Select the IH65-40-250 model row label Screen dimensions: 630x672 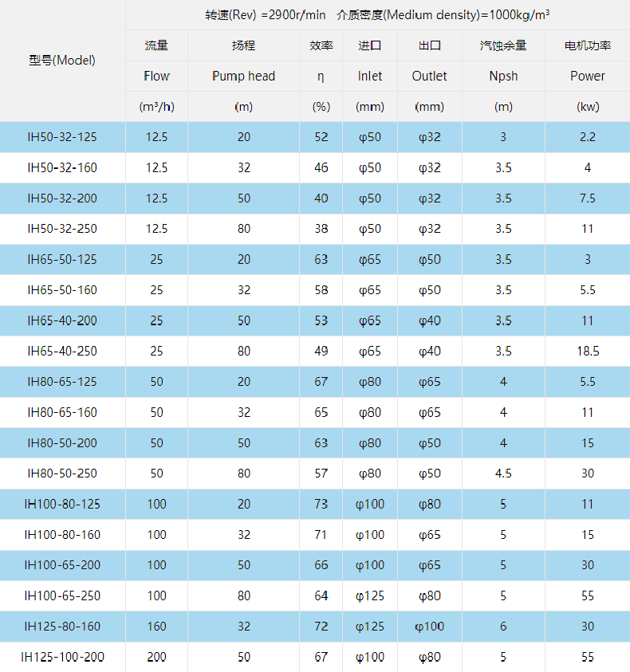(62, 351)
